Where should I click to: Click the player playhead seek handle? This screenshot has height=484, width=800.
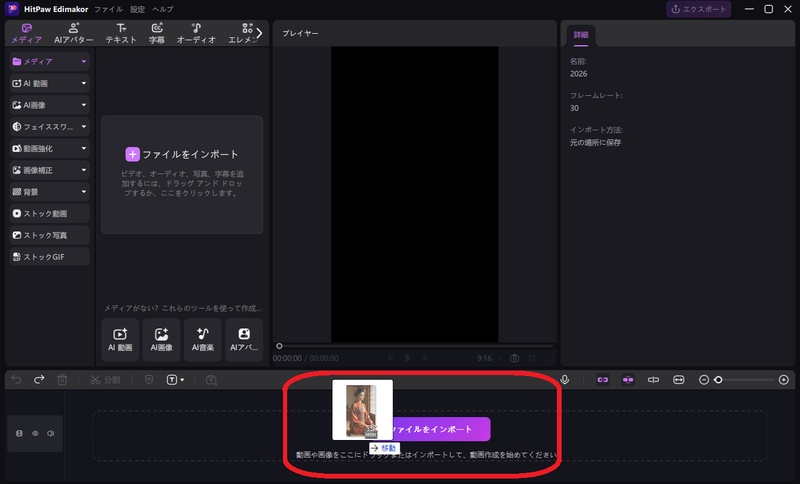coord(279,346)
